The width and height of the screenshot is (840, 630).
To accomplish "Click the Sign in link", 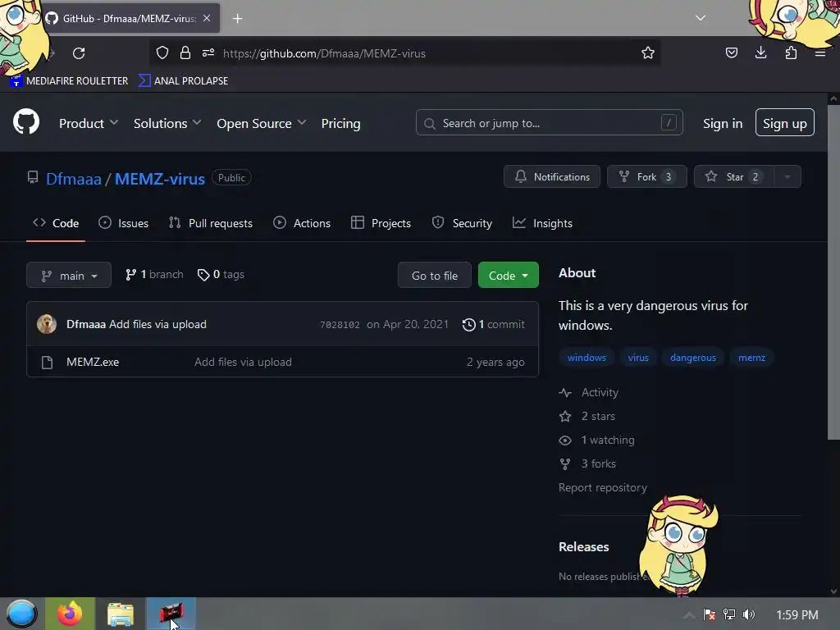I will point(723,123).
